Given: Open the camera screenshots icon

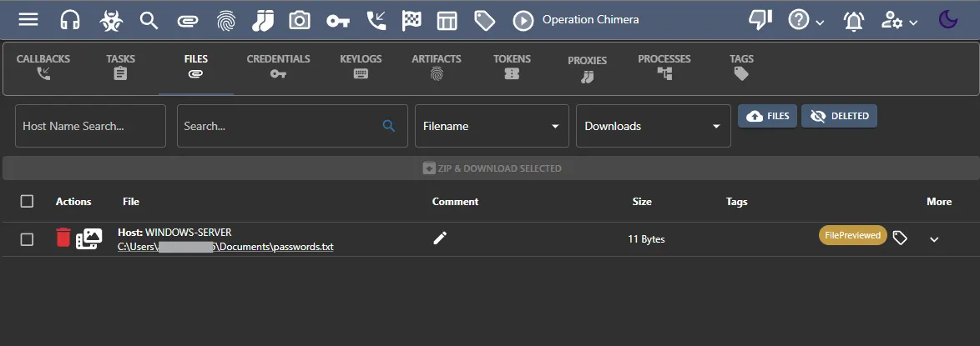Looking at the screenshot, I should pyautogui.click(x=300, y=20).
